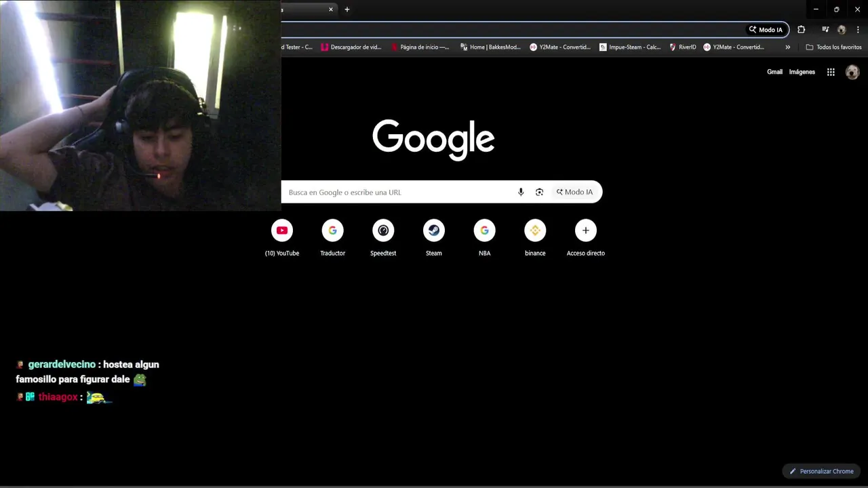The height and width of the screenshot is (488, 868).
Task: Search by image with the Lens icon
Action: pyautogui.click(x=539, y=192)
